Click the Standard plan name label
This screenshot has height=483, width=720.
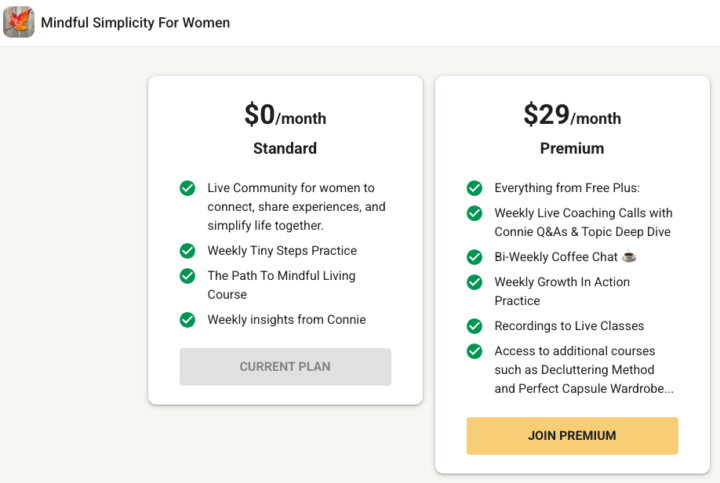(285, 148)
